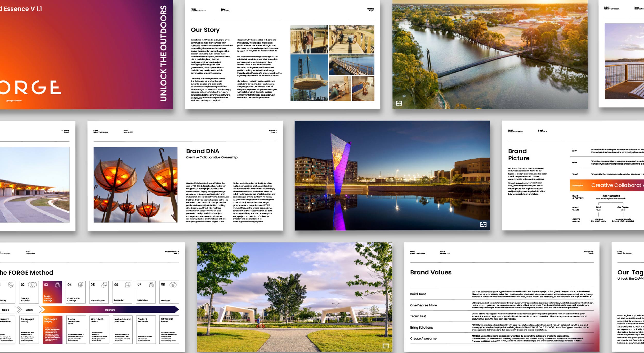Select the '08 Handover' card

pos(169,292)
